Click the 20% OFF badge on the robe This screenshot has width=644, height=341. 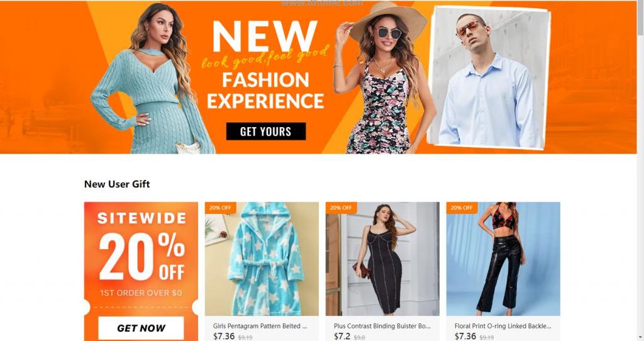coord(220,208)
